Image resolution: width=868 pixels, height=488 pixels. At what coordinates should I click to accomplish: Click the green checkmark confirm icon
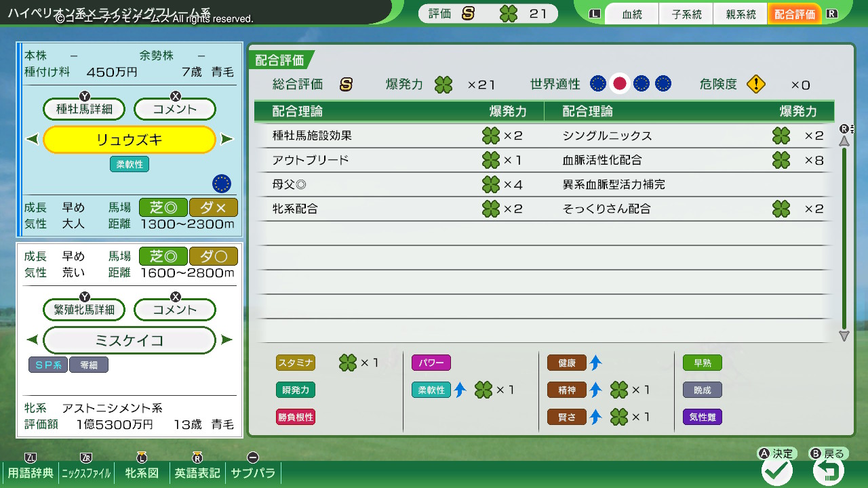pyautogui.click(x=777, y=470)
